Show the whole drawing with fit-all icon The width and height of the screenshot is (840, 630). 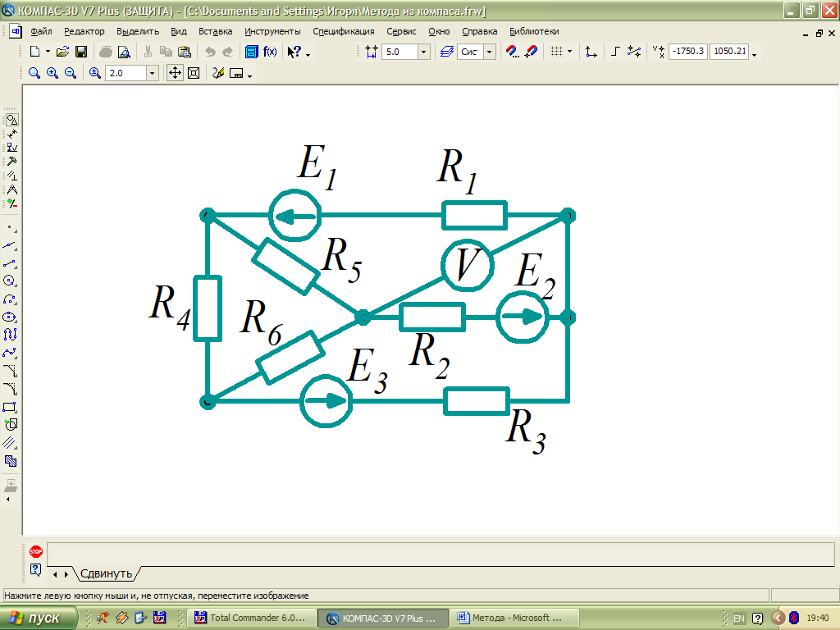(194, 73)
